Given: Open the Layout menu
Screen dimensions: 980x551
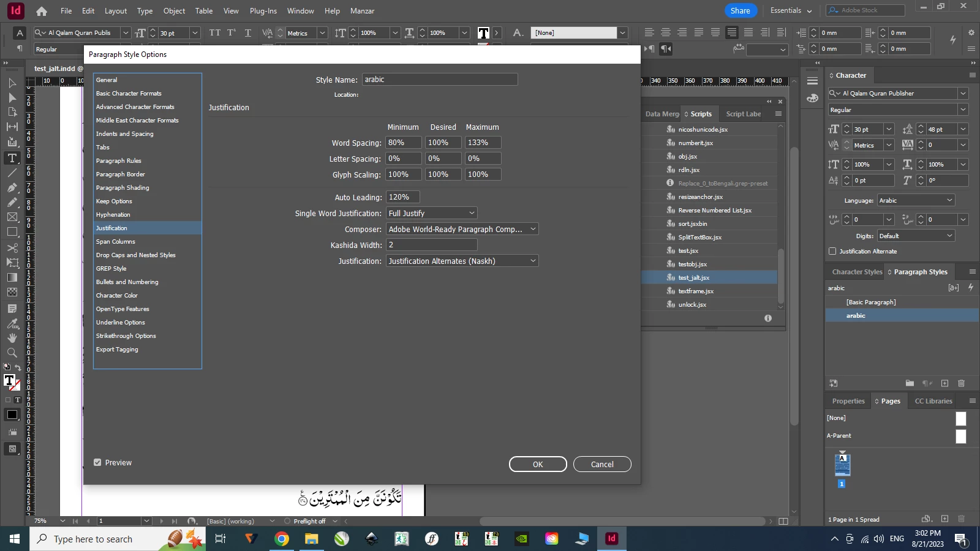Looking at the screenshot, I should (116, 11).
